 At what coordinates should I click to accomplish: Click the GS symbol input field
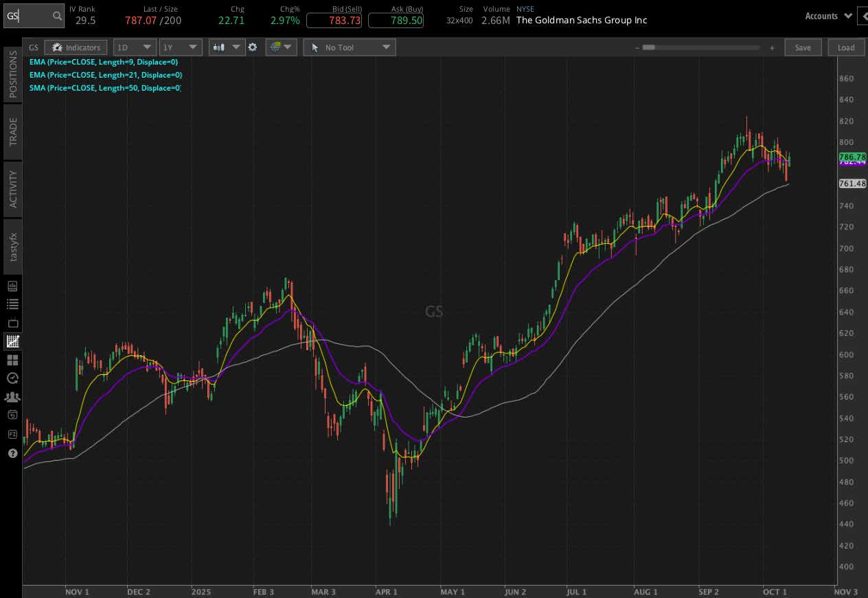pyautogui.click(x=27, y=15)
